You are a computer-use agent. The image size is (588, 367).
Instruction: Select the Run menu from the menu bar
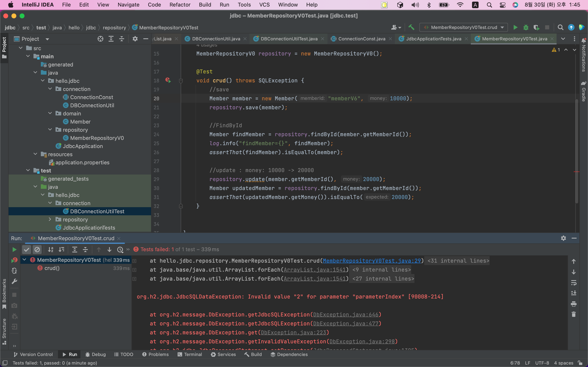(x=224, y=5)
